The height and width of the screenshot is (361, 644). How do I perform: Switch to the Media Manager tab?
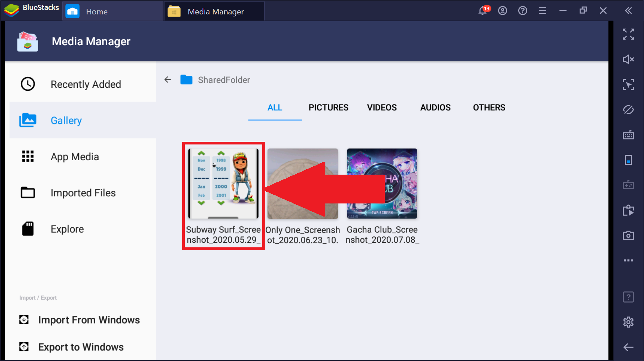tap(214, 11)
